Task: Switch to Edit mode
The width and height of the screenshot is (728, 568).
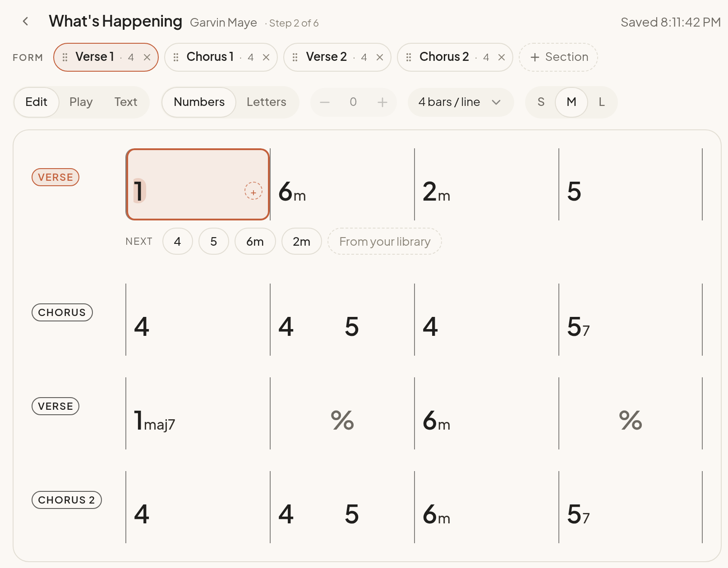Action: tap(37, 102)
